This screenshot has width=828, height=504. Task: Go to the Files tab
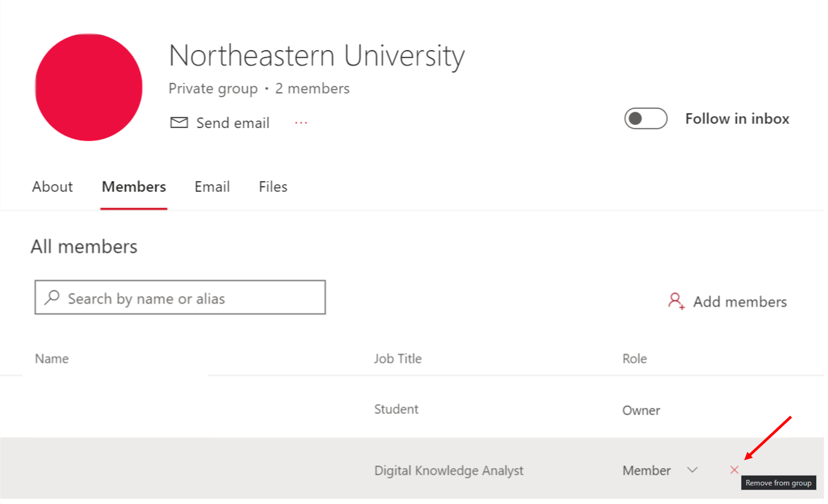point(273,187)
